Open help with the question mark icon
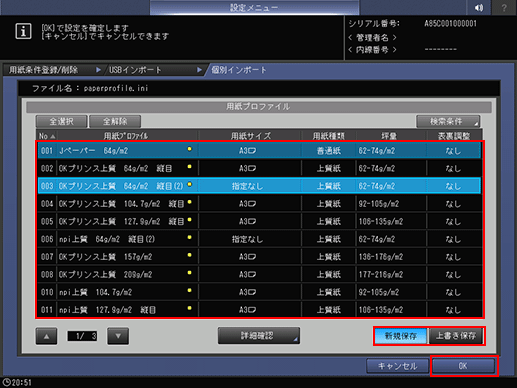 coord(504,7)
